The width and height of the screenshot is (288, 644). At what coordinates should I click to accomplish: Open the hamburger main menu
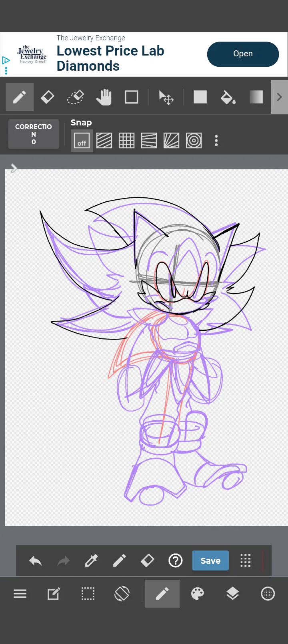tap(20, 594)
